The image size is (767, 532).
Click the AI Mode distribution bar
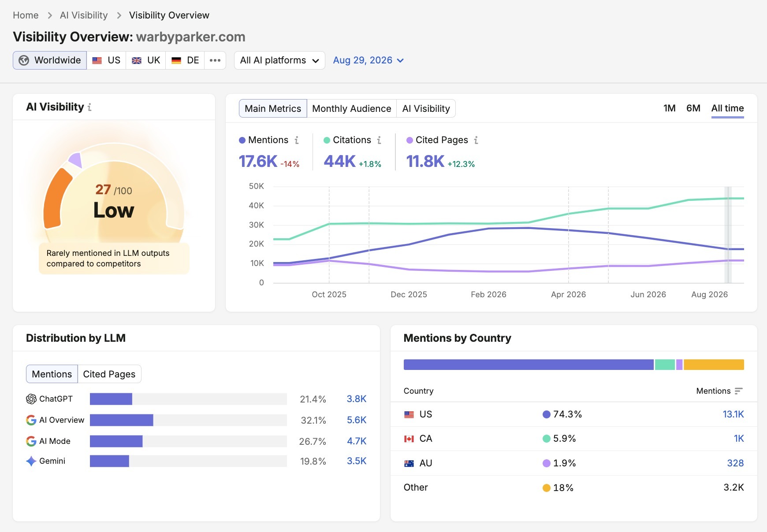(x=116, y=441)
